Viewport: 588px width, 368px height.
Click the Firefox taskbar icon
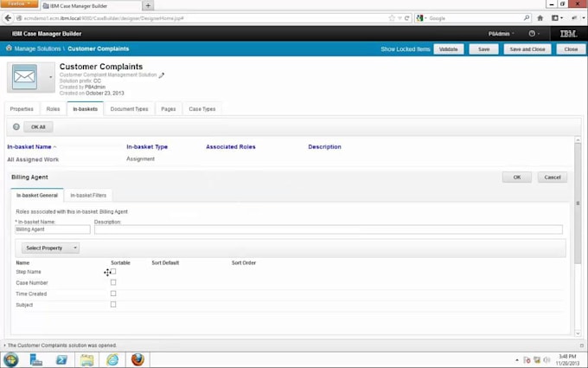137,359
